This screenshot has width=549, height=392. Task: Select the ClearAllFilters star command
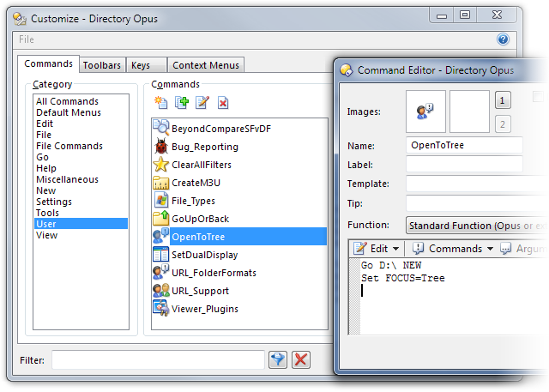(202, 165)
